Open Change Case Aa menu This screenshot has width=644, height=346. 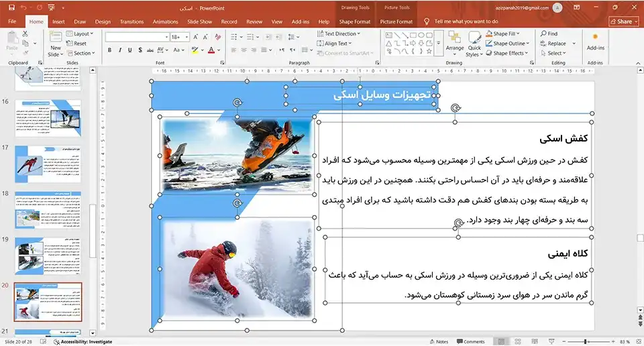[x=178, y=50]
